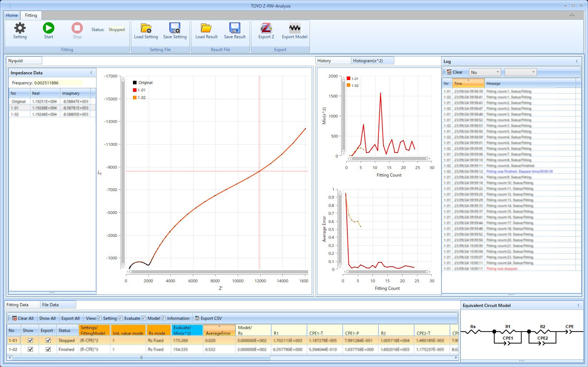
Task: Open the fitting Setting gear icon
Action: [20, 28]
